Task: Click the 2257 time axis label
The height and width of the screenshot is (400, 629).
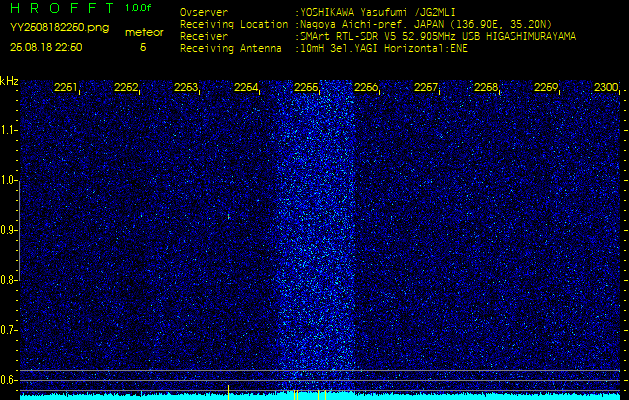Action: (426, 87)
